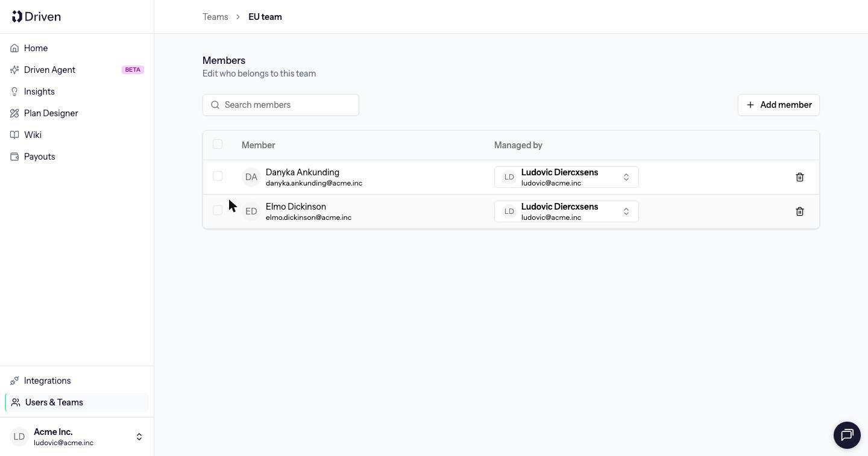The image size is (868, 456).
Task: Click the Members heading
Action: [224, 60]
